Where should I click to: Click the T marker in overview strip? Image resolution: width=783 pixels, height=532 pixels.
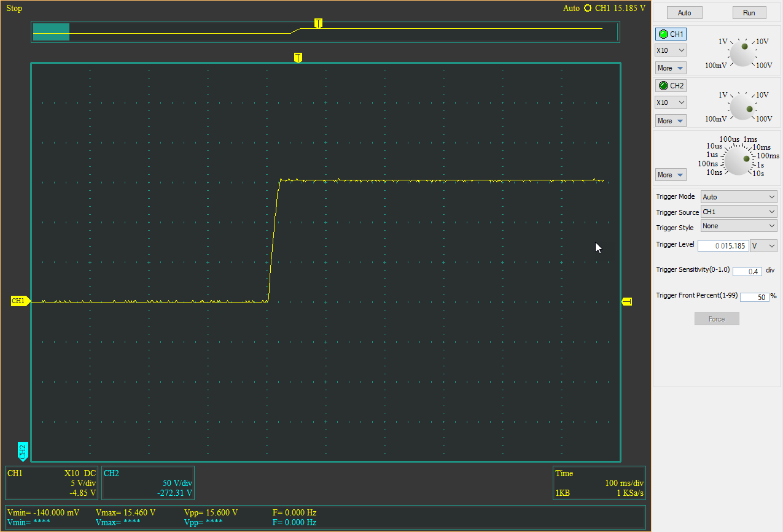(x=318, y=23)
